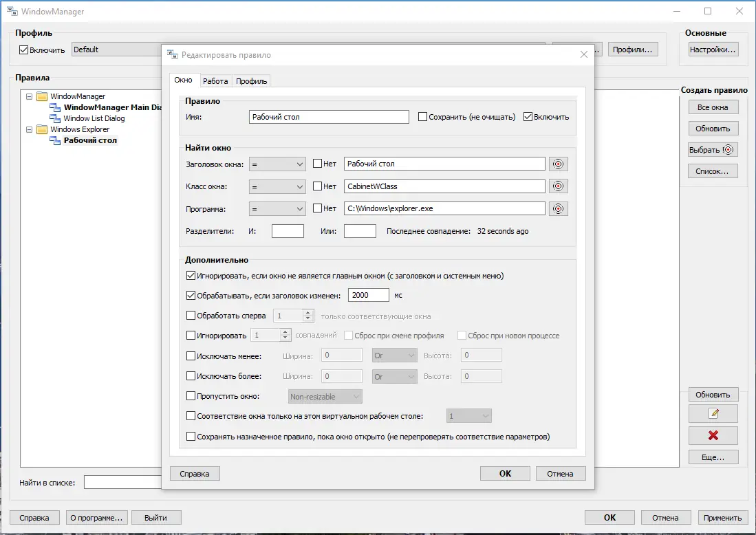
Task: Click the red X delete rule button
Action: (x=713, y=435)
